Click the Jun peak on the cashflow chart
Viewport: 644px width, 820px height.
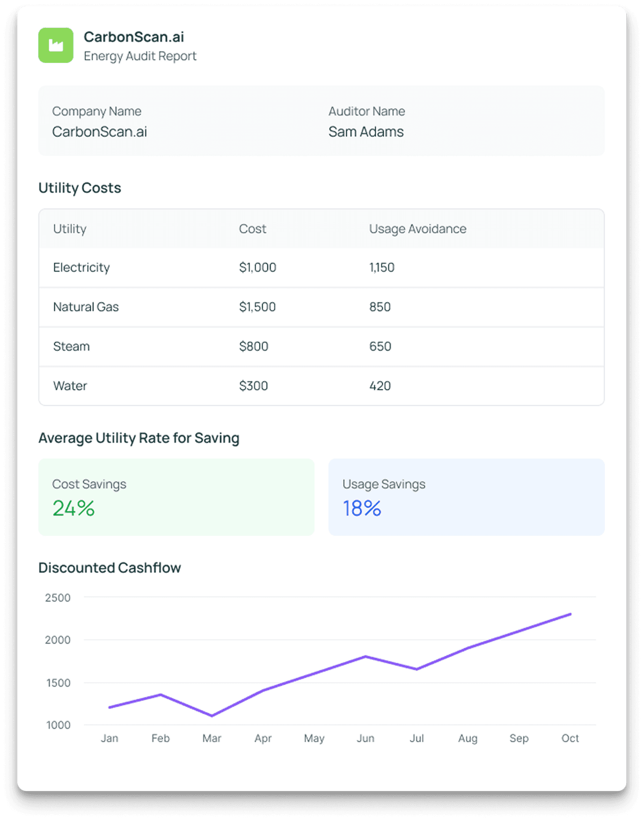[366, 656]
